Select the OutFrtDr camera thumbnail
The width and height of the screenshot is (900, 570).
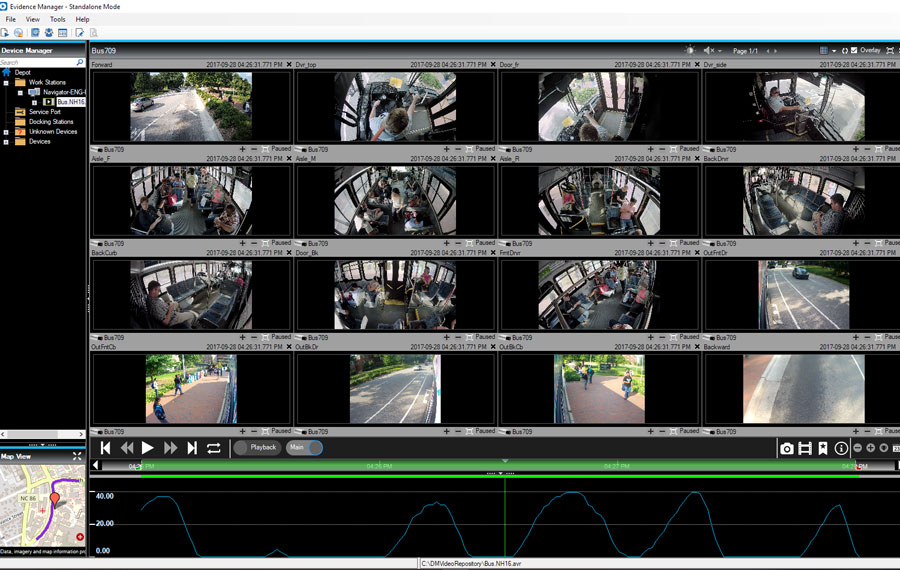(x=804, y=295)
